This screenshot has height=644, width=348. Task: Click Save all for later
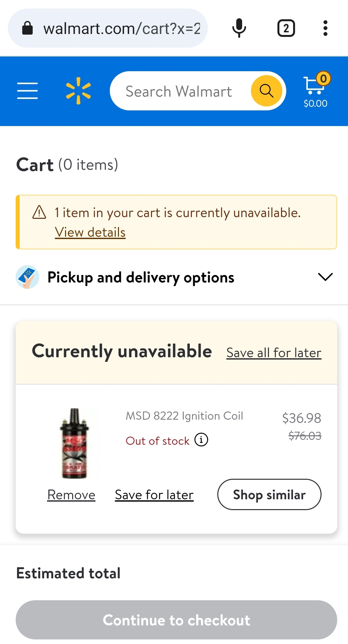point(273,352)
